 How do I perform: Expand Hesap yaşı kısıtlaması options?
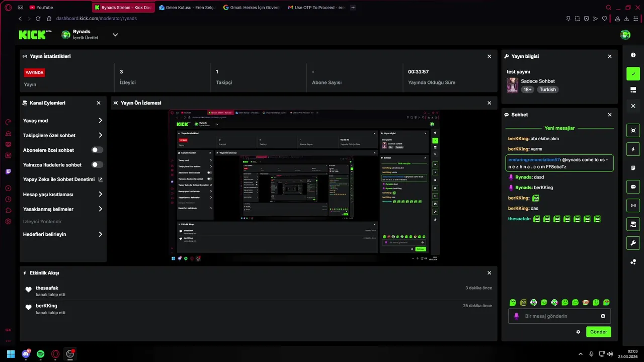[x=63, y=194]
